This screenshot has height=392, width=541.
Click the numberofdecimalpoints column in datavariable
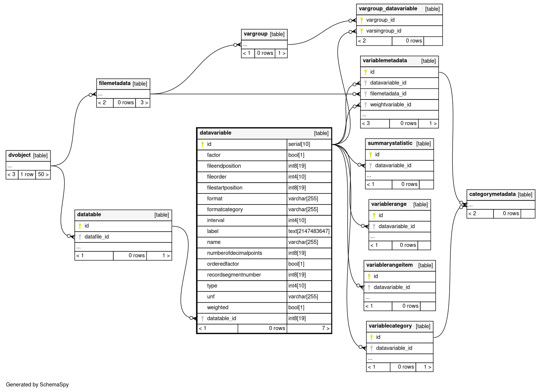point(235,253)
